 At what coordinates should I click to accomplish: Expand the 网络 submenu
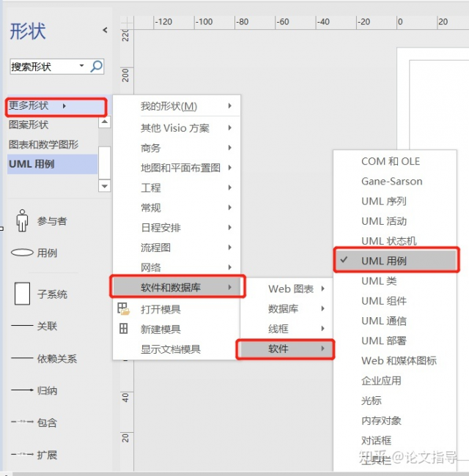coord(177,267)
